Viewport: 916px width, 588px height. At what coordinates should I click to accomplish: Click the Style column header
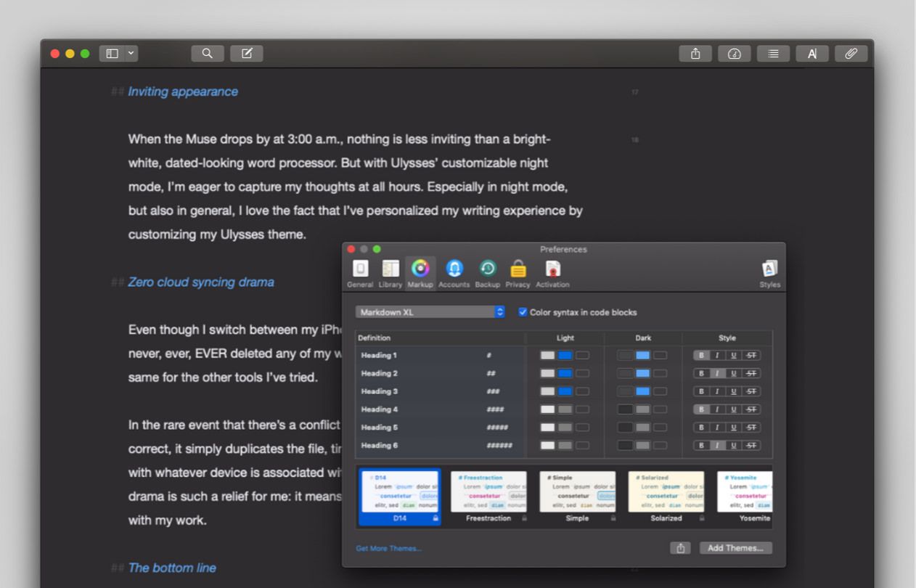click(727, 338)
